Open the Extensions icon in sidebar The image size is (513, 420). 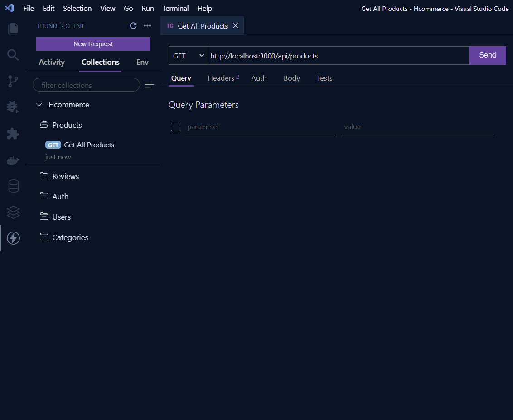[x=13, y=134]
